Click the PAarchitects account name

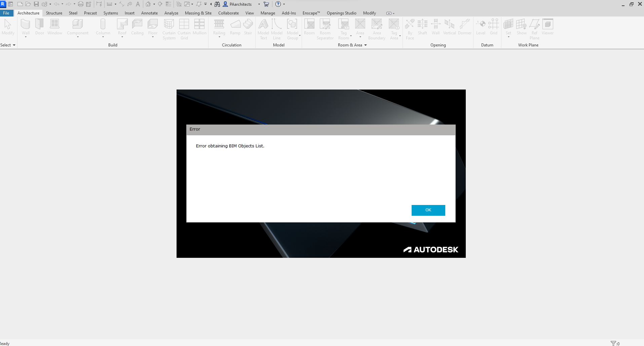(x=240, y=4)
